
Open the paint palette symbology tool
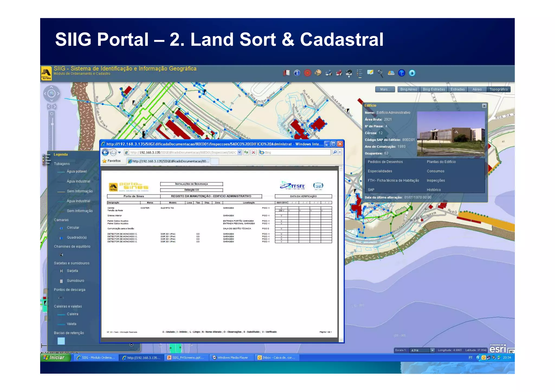click(318, 73)
